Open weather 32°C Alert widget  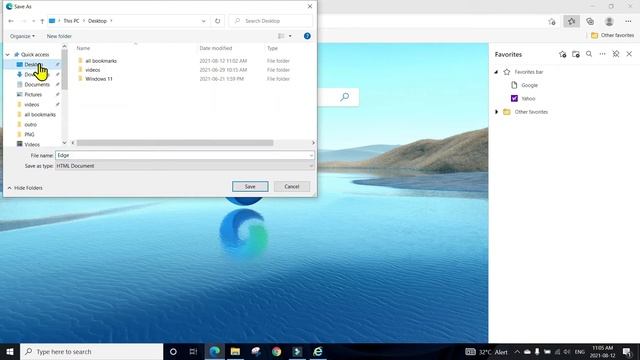pyautogui.click(x=487, y=352)
